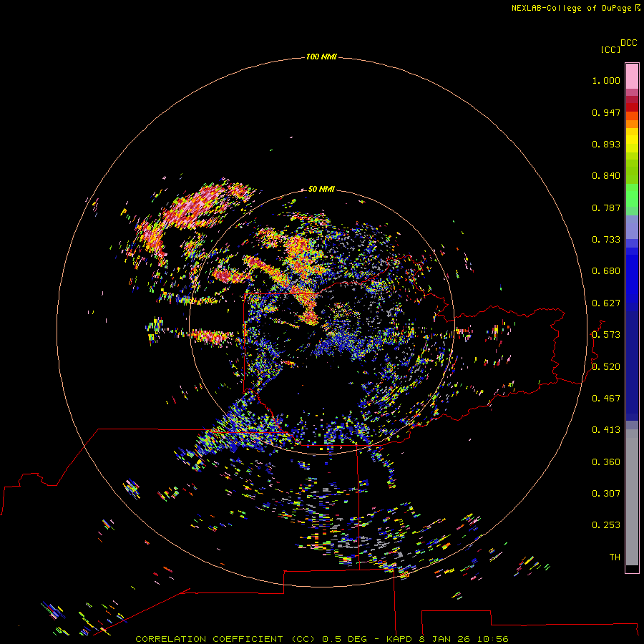The height and width of the screenshot is (644, 644).
Task: Click the 0.947 scale value
Action: coord(606,112)
